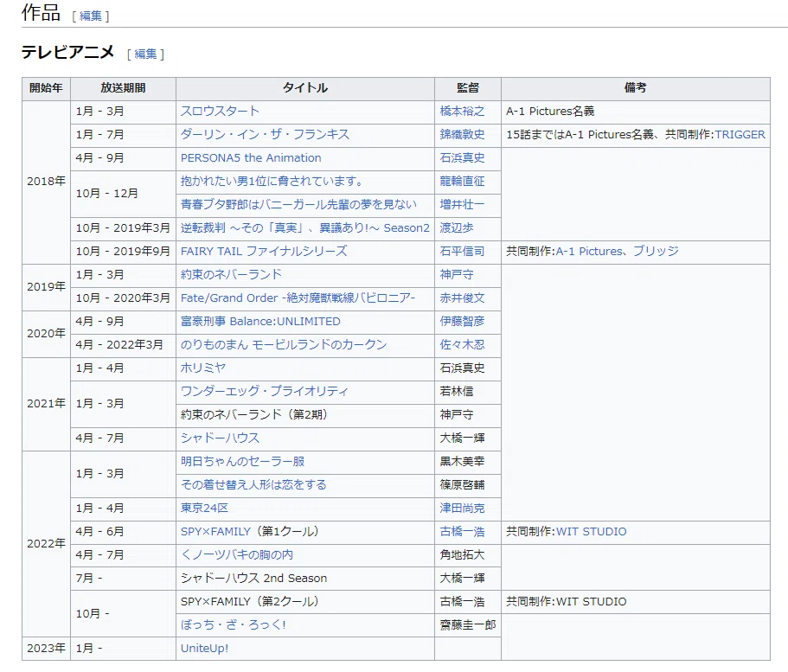Click the A-1 Pictures名義 note cell
This screenshot has height=672, width=788.
[x=636, y=111]
